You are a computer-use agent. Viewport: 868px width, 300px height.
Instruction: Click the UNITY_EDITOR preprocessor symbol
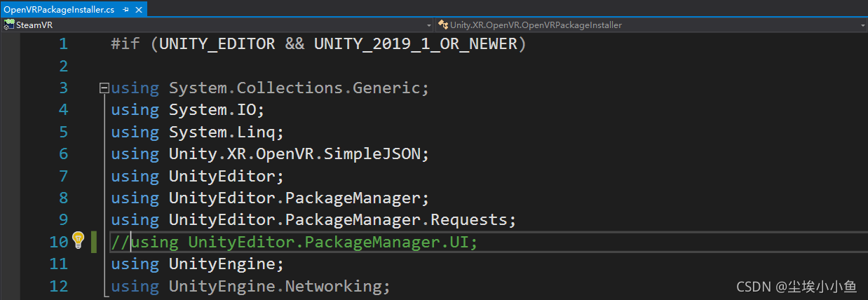click(217, 44)
